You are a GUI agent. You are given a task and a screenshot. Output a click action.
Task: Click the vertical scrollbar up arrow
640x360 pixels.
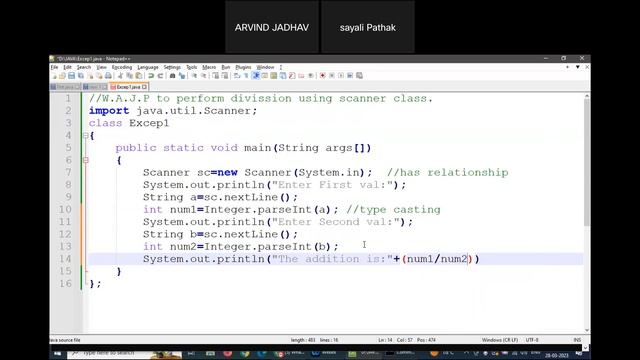click(x=587, y=96)
